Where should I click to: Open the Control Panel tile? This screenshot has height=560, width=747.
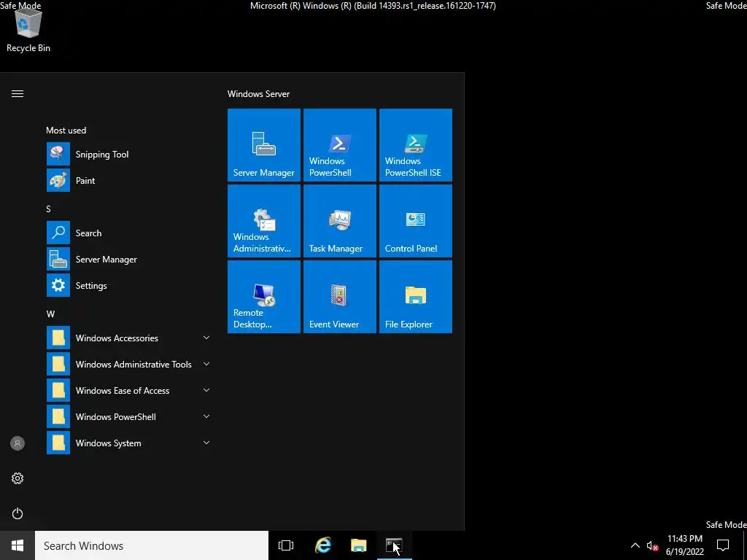415,221
